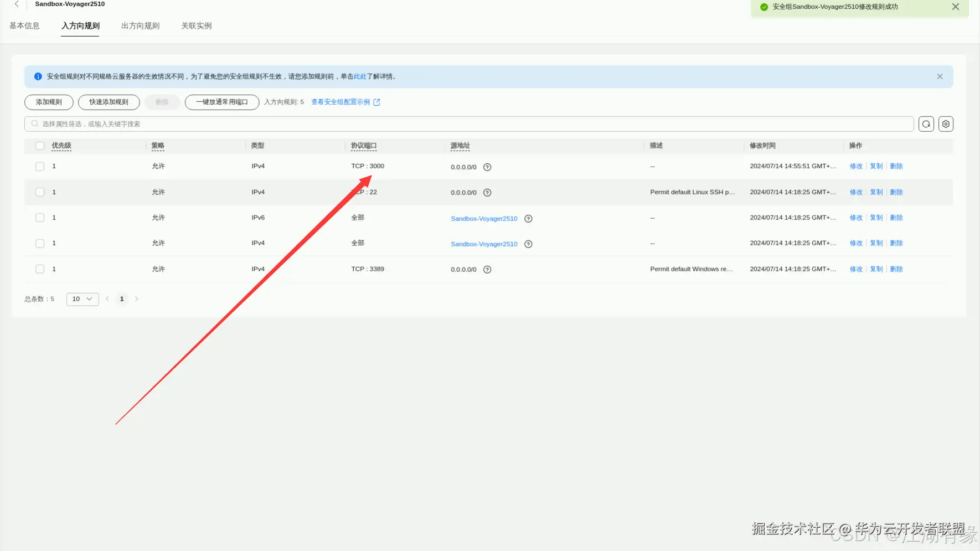Click 修改 for the IPv6 rule
This screenshot has height=551, width=980.
856,218
